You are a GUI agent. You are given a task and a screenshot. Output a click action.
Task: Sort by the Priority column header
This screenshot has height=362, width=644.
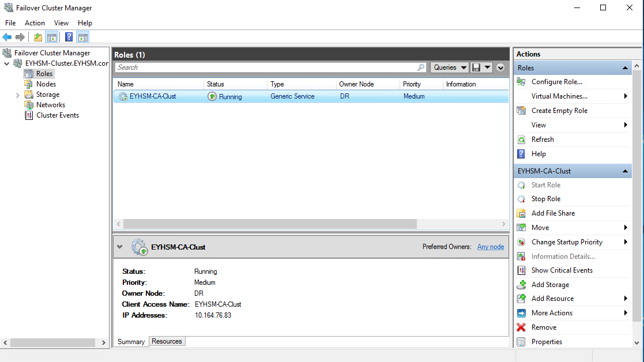pyautogui.click(x=421, y=84)
